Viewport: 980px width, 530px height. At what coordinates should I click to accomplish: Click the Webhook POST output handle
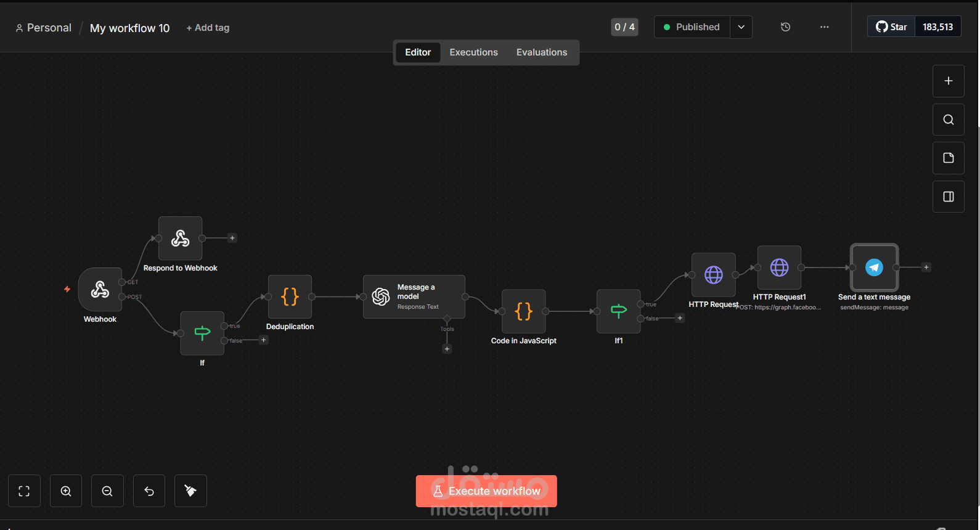[x=122, y=296]
